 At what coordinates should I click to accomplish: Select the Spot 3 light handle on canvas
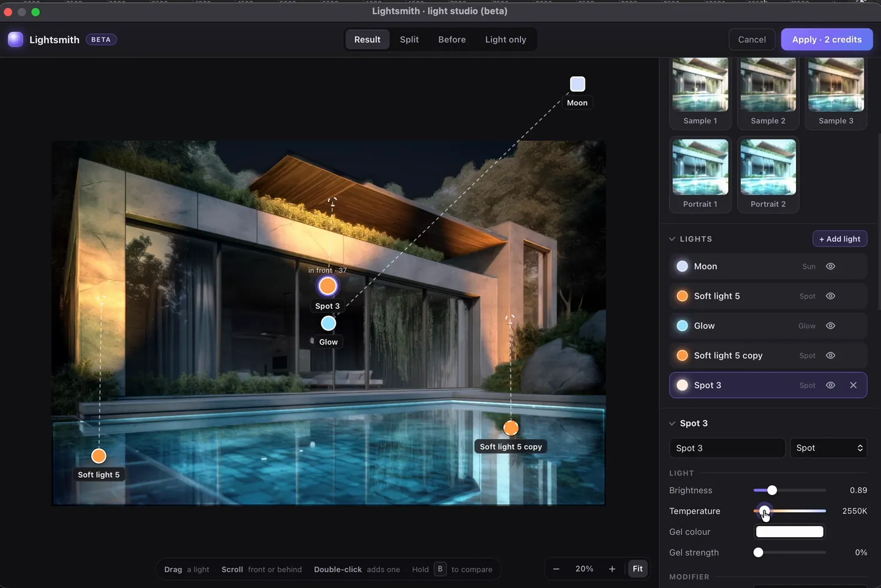tap(328, 286)
